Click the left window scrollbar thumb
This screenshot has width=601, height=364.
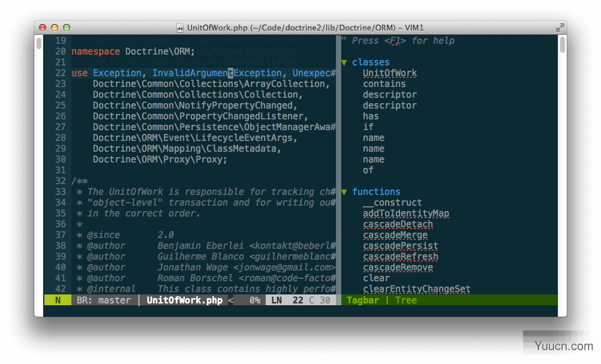coord(39,43)
